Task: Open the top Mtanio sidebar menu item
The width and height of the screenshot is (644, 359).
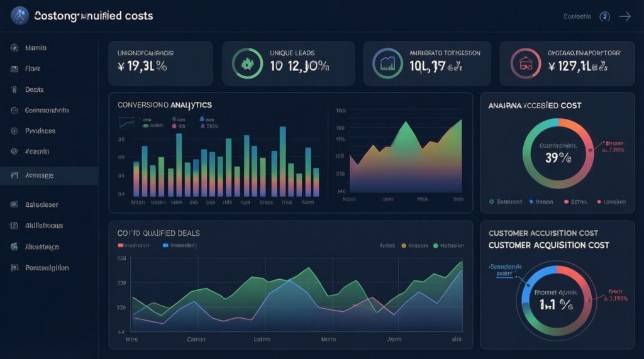Action: click(x=35, y=48)
